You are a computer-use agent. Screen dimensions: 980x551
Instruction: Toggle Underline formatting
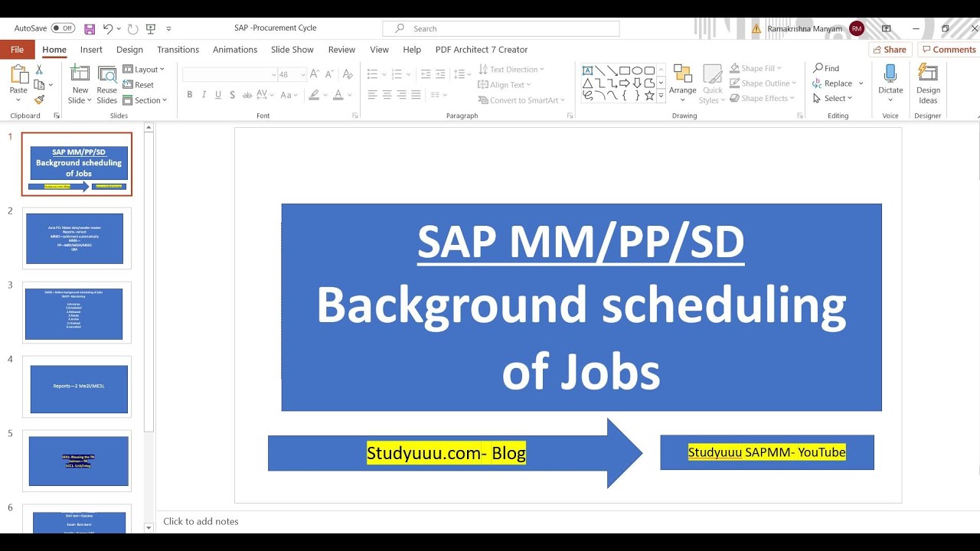[x=218, y=95]
